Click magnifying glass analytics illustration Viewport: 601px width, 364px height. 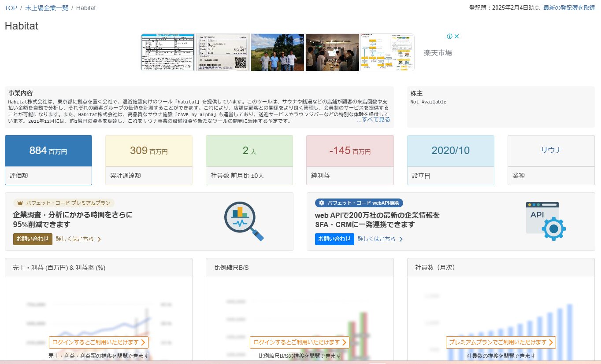pos(244,221)
